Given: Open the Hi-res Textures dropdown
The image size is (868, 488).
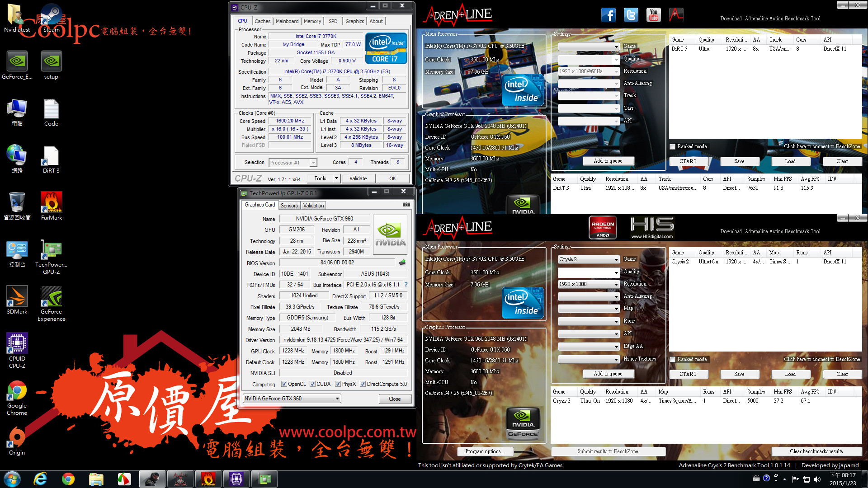Looking at the screenshot, I should point(589,359).
